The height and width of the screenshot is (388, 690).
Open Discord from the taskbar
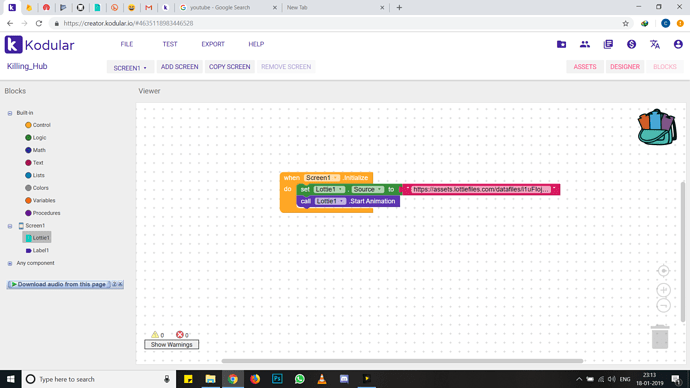click(344, 379)
